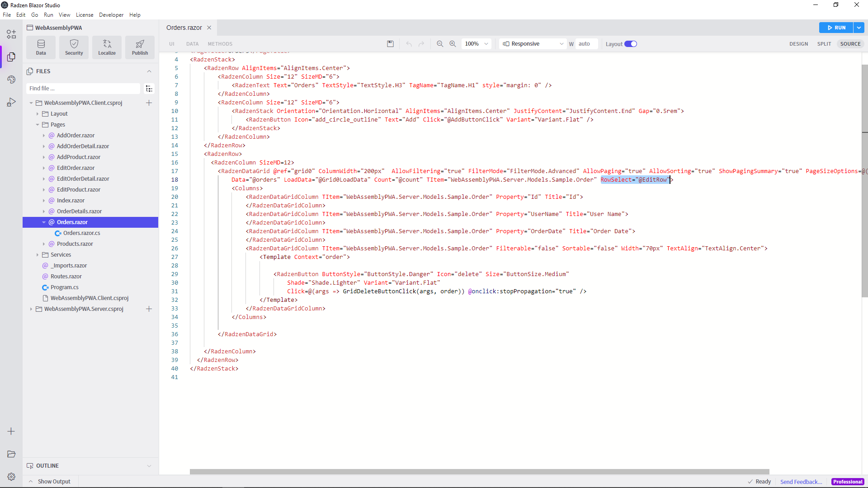Click the Professional license badge
Viewport: 868px width, 488px height.
pyautogui.click(x=848, y=482)
